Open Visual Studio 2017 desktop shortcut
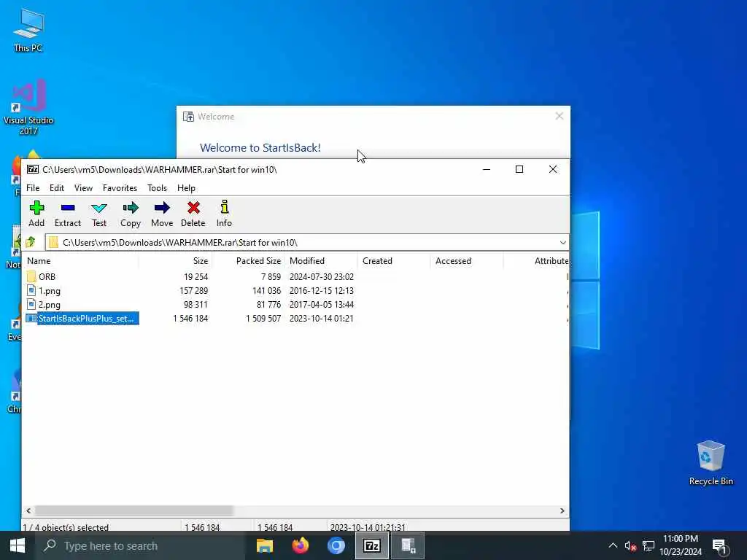Screen dimensions: 747x560 [x=28, y=107]
